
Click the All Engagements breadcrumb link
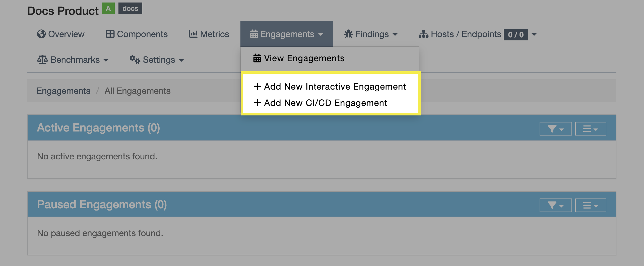tap(137, 91)
